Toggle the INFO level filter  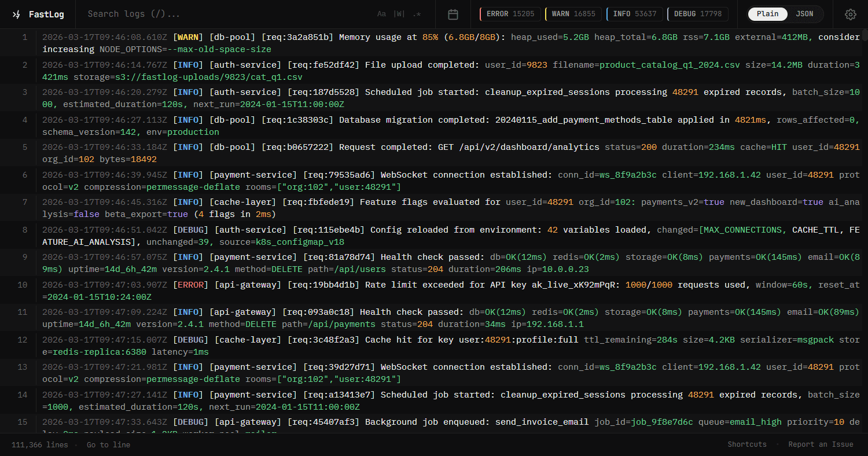(x=635, y=14)
